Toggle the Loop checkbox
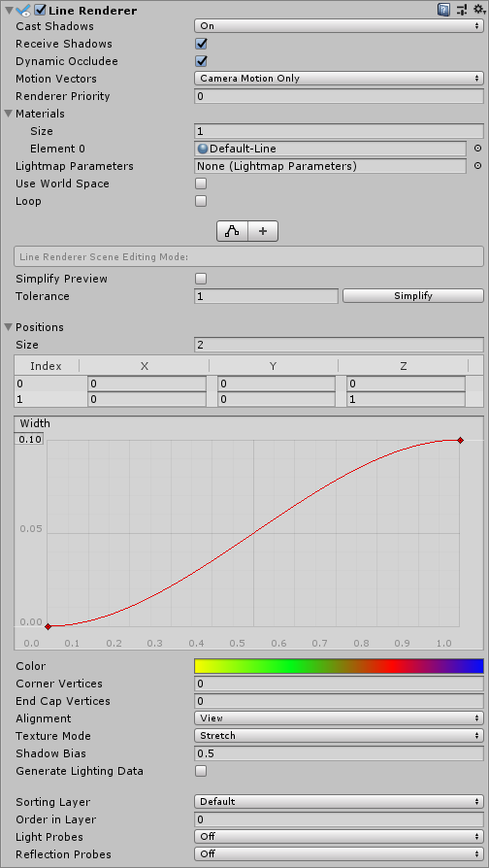Viewport: 489px width, 868px height. click(202, 201)
